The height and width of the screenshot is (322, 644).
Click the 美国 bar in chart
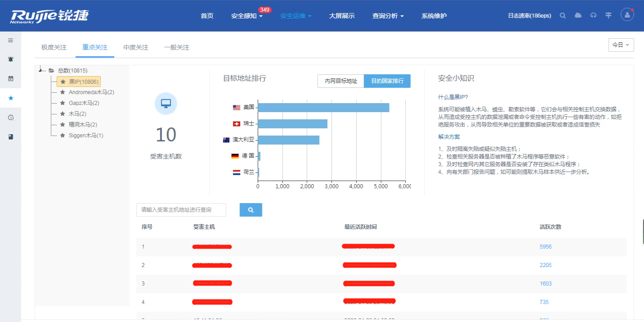point(323,108)
